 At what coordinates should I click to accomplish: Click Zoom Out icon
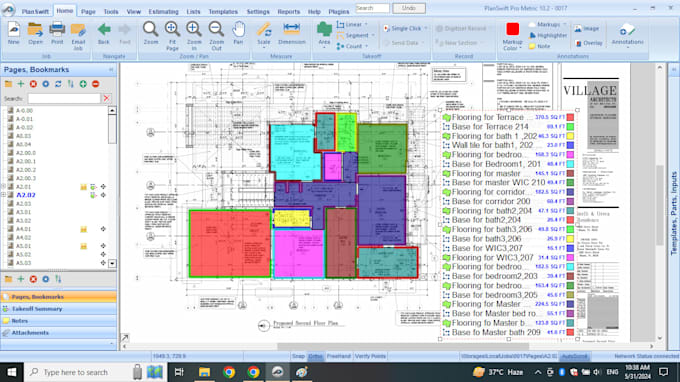click(216, 36)
